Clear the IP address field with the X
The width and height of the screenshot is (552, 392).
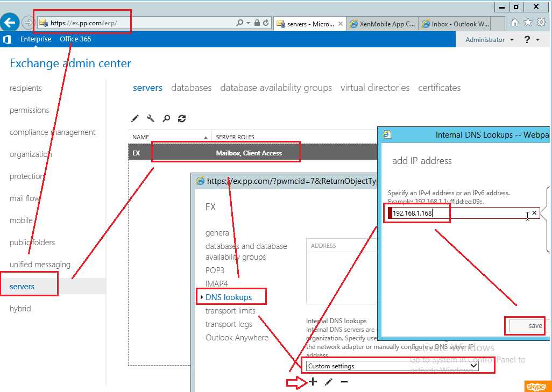pos(534,213)
